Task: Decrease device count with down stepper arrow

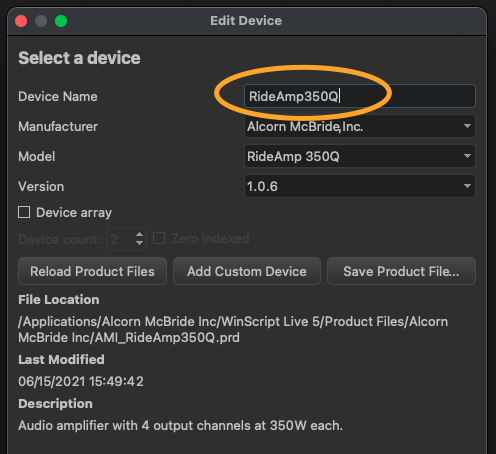Action: [x=139, y=243]
